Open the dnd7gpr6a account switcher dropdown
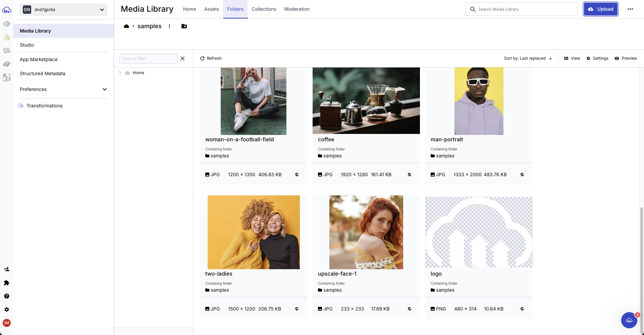This screenshot has width=644, height=335. [63, 9]
